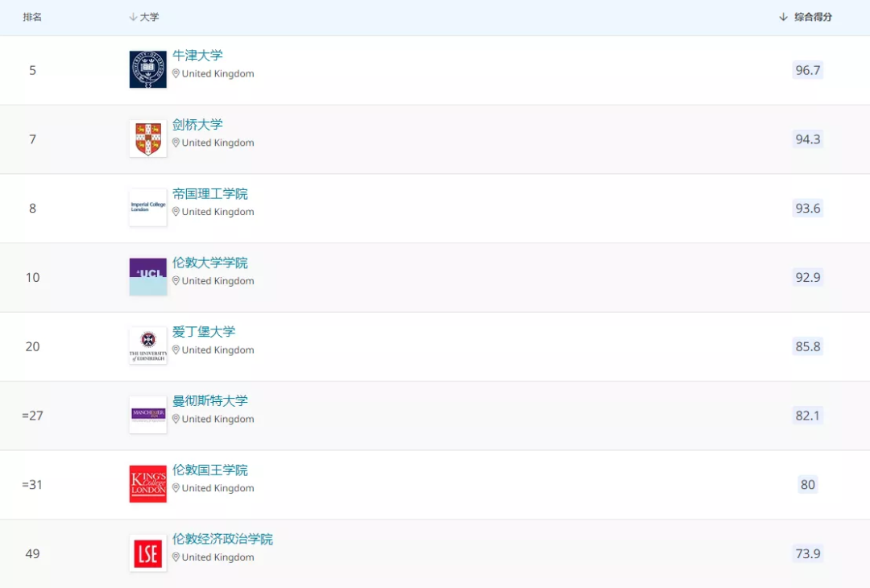
Task: Click location pin under 曼彻斯特大学
Action: tap(176, 419)
